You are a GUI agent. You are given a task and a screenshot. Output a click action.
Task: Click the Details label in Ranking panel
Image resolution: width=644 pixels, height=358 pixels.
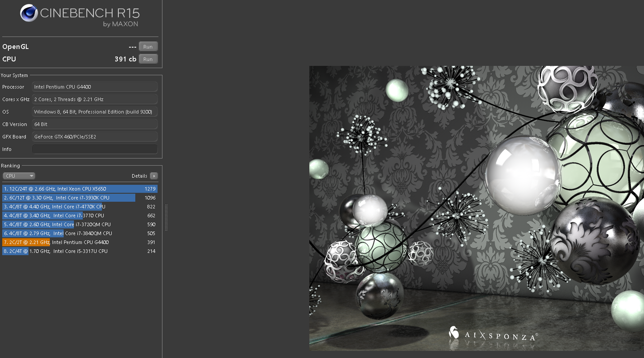click(x=139, y=176)
